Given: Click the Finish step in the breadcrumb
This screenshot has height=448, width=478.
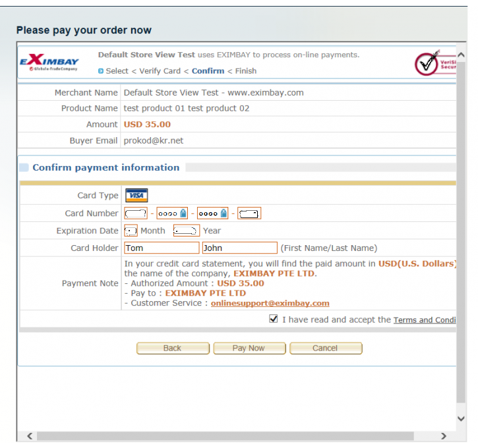Looking at the screenshot, I should pyautogui.click(x=246, y=71).
